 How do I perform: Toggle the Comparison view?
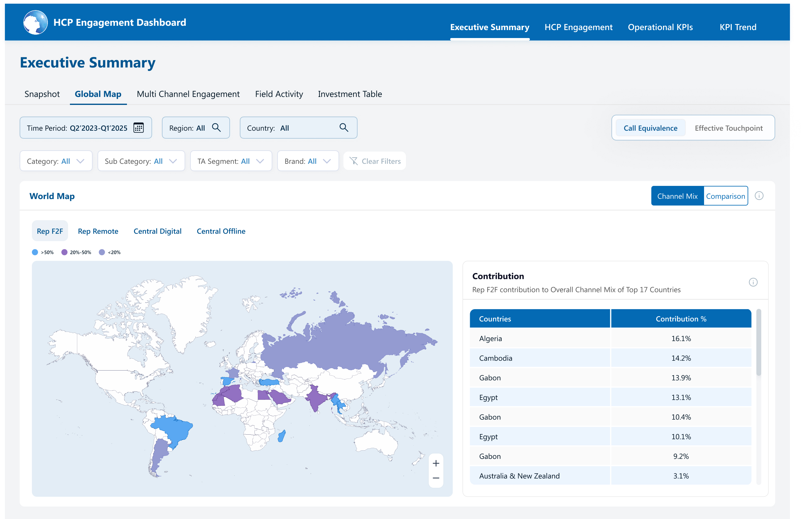point(725,196)
